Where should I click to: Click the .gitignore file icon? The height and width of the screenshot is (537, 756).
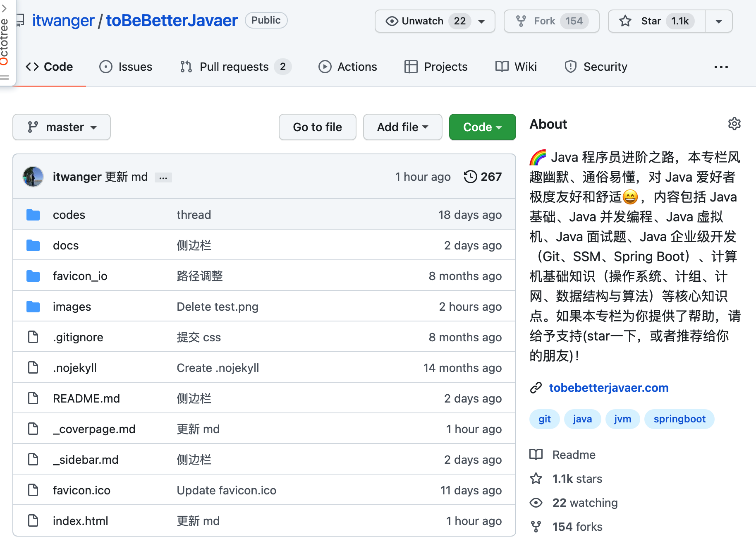[x=33, y=337]
